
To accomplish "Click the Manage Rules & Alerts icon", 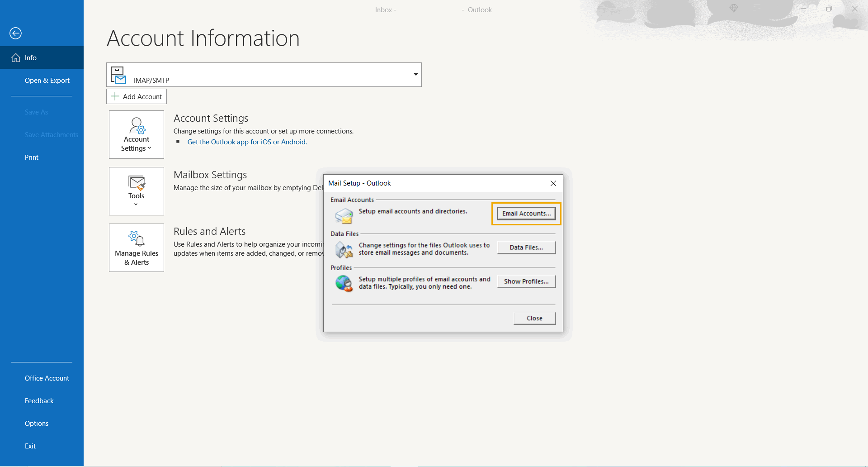I will point(137,238).
